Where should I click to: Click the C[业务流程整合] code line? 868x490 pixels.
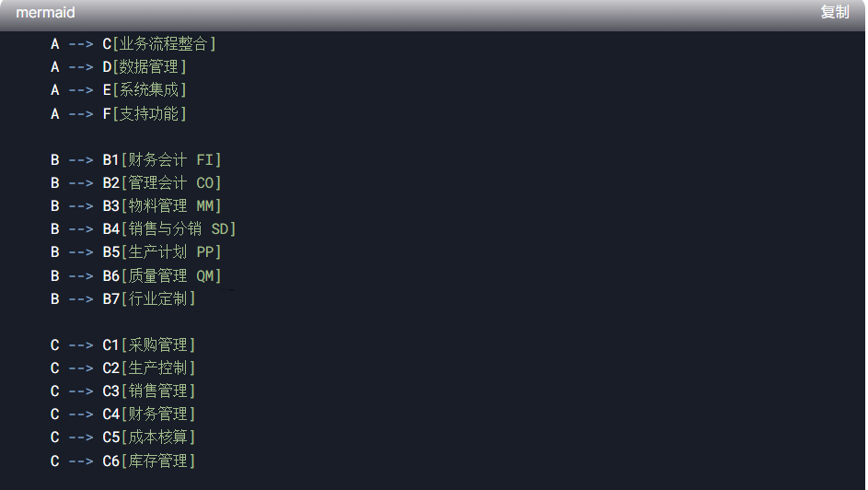point(133,43)
